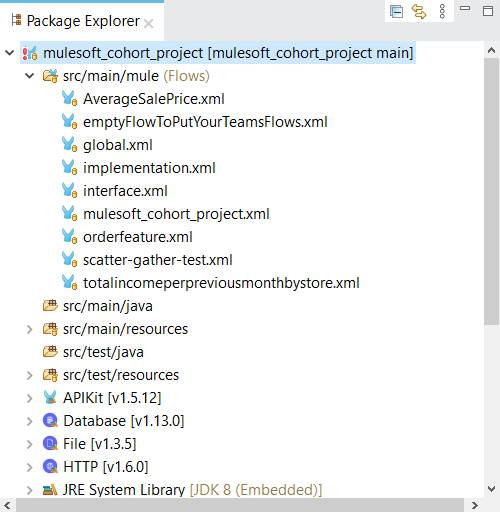Select mulesoft_cohort_project project label
Image resolution: width=500 pixels, height=514 pixels.
228,53
